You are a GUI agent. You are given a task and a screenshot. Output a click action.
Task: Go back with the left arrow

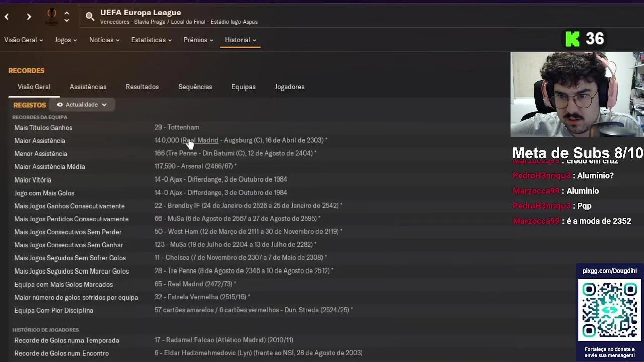(7, 17)
